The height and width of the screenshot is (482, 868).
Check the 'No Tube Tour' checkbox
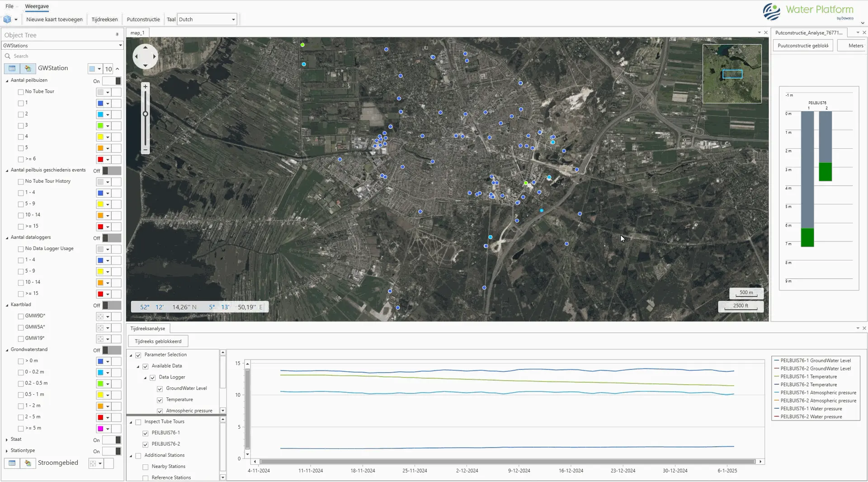(20, 92)
